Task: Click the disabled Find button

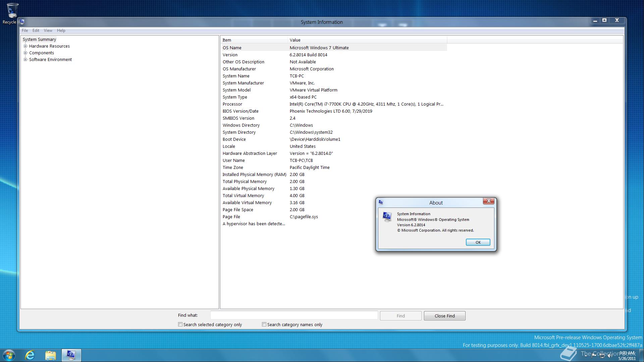Action: pyautogui.click(x=400, y=316)
